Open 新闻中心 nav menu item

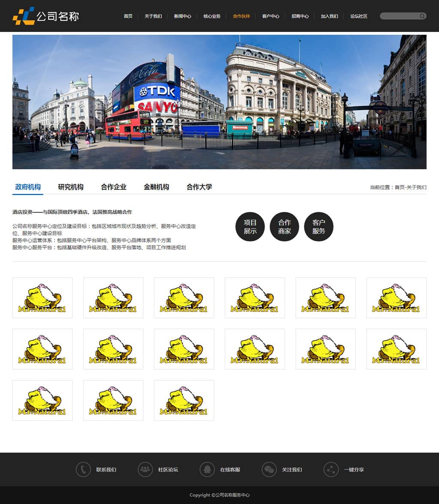point(183,16)
